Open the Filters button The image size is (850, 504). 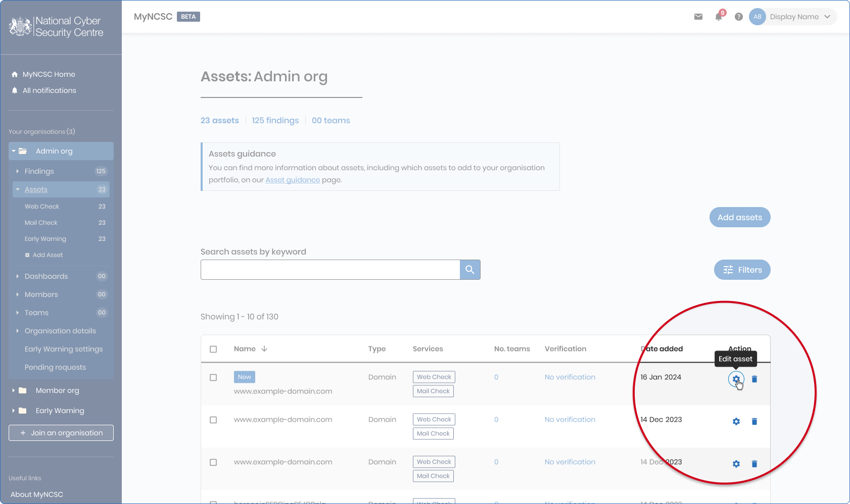tap(742, 270)
